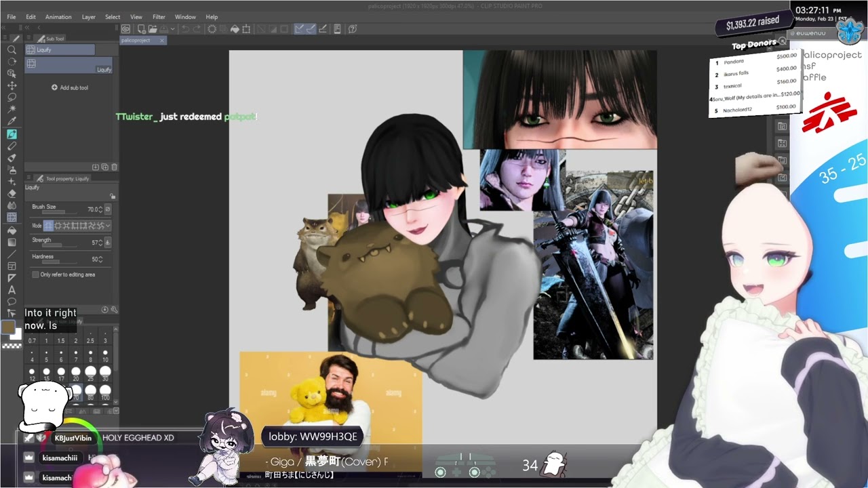Open the Select menu

pos(113,17)
